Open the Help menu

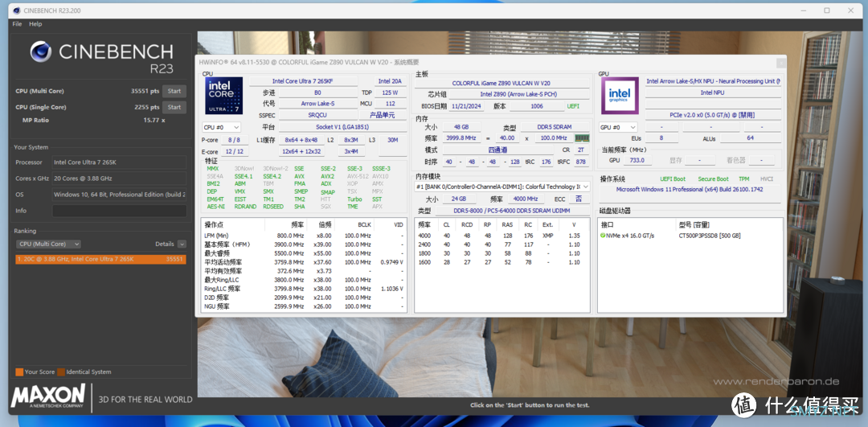click(35, 24)
